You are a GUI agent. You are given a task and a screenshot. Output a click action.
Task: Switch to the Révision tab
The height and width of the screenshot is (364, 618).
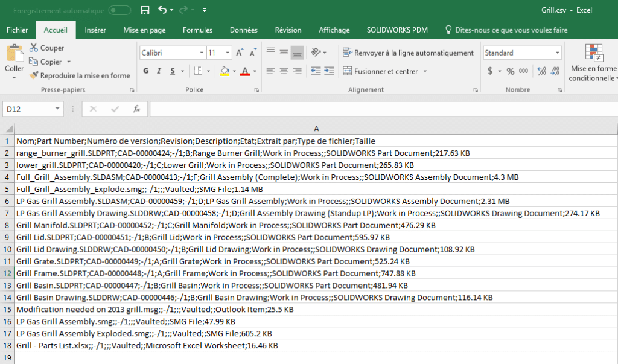pos(288,30)
